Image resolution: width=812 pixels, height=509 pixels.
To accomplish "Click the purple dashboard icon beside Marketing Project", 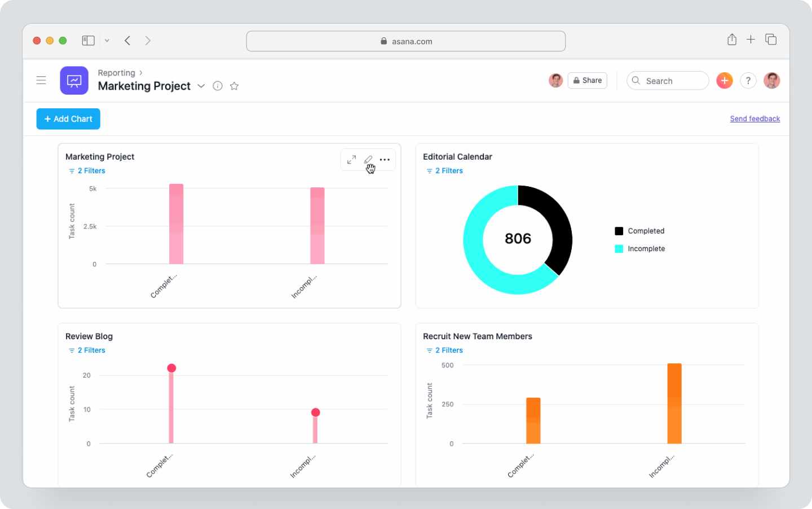I will click(x=74, y=80).
